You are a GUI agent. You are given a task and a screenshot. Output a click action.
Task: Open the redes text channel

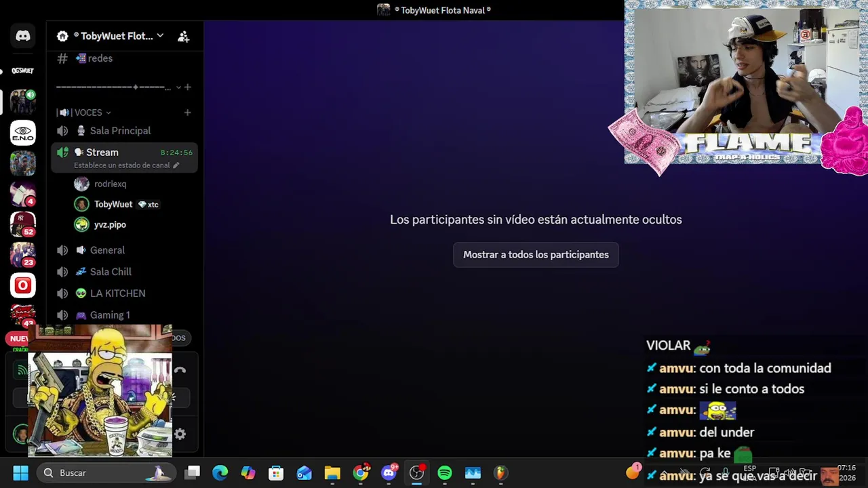tap(125, 58)
